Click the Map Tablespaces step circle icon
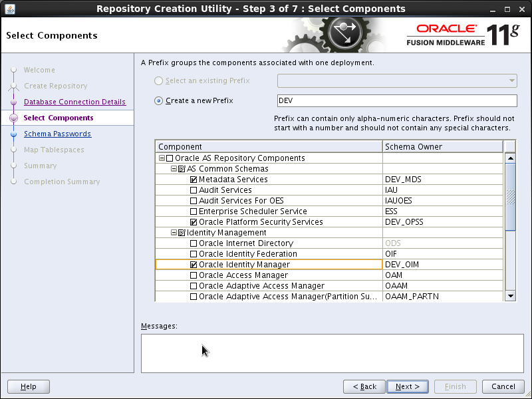Viewport: 532px width, 399px height. [15, 150]
